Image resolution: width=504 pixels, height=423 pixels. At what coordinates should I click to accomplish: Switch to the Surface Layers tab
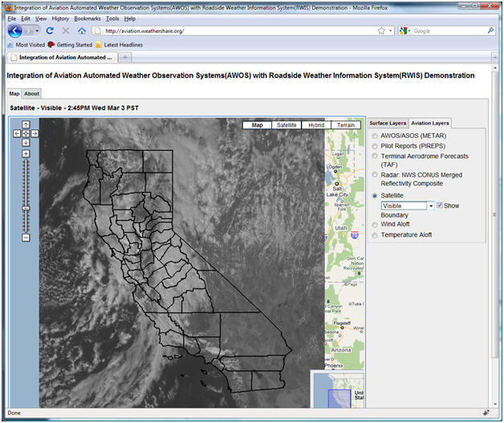388,123
